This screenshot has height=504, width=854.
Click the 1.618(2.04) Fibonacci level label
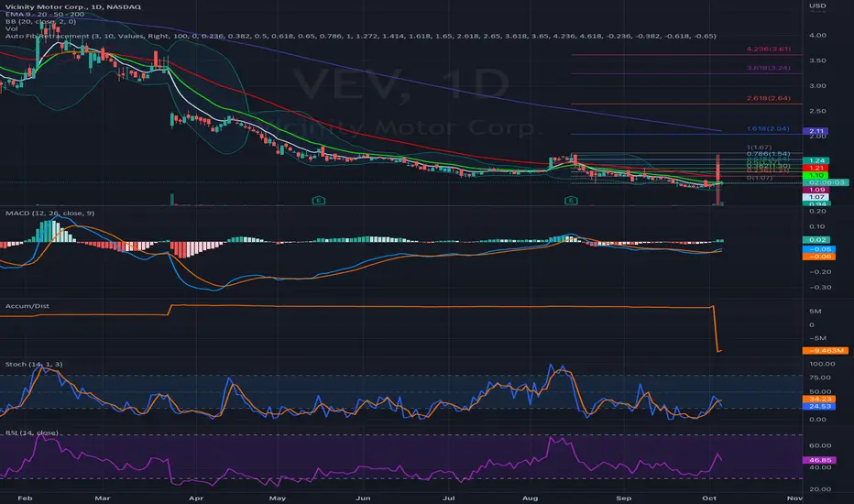(x=768, y=129)
